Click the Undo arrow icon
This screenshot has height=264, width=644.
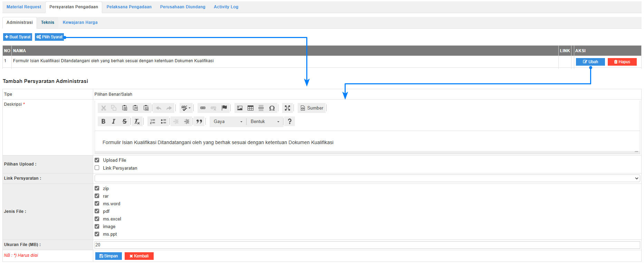click(x=158, y=108)
